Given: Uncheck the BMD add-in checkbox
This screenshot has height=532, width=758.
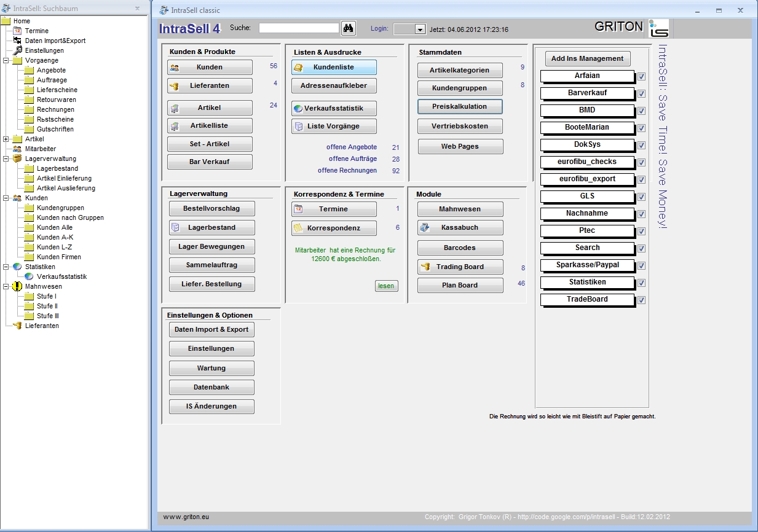Looking at the screenshot, I should 641,111.
